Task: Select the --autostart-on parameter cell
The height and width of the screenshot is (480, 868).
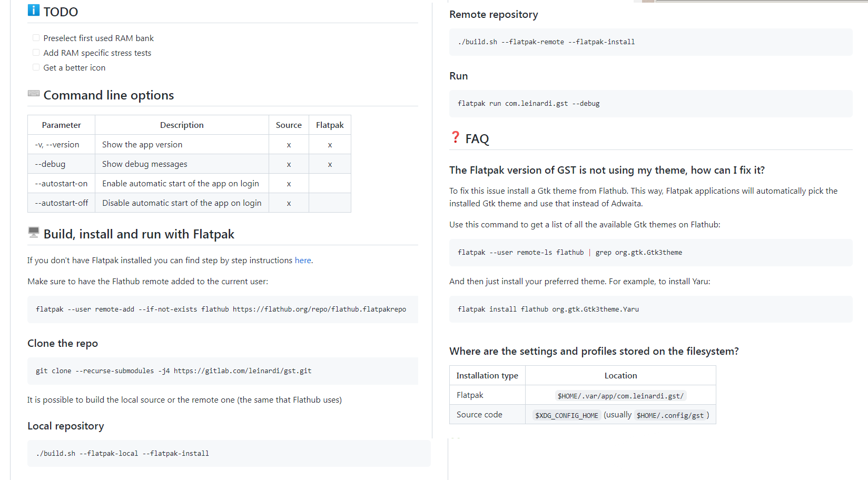Action: (61, 184)
